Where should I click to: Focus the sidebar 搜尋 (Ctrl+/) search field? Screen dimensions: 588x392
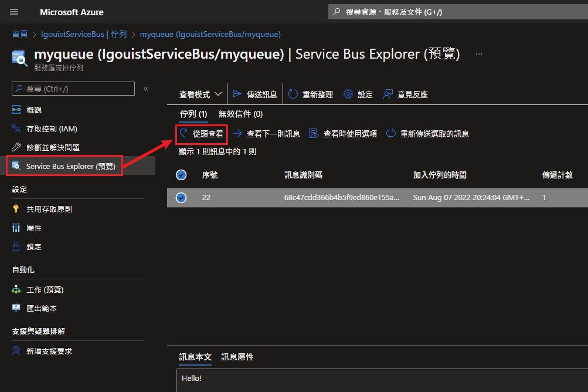(x=73, y=89)
